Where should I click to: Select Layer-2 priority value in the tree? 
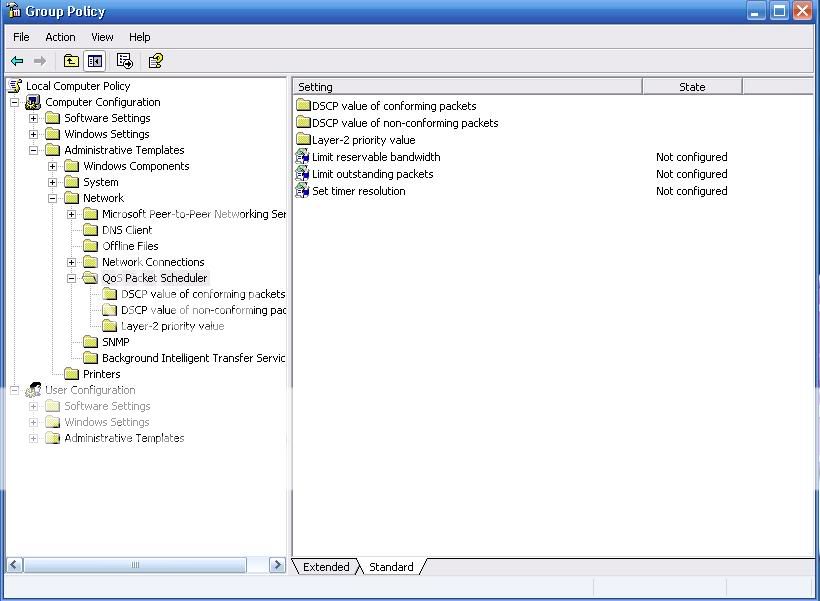173,326
